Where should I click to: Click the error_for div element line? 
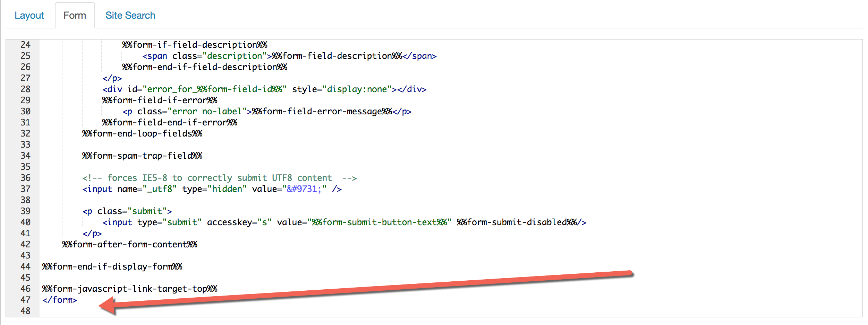[x=264, y=89]
